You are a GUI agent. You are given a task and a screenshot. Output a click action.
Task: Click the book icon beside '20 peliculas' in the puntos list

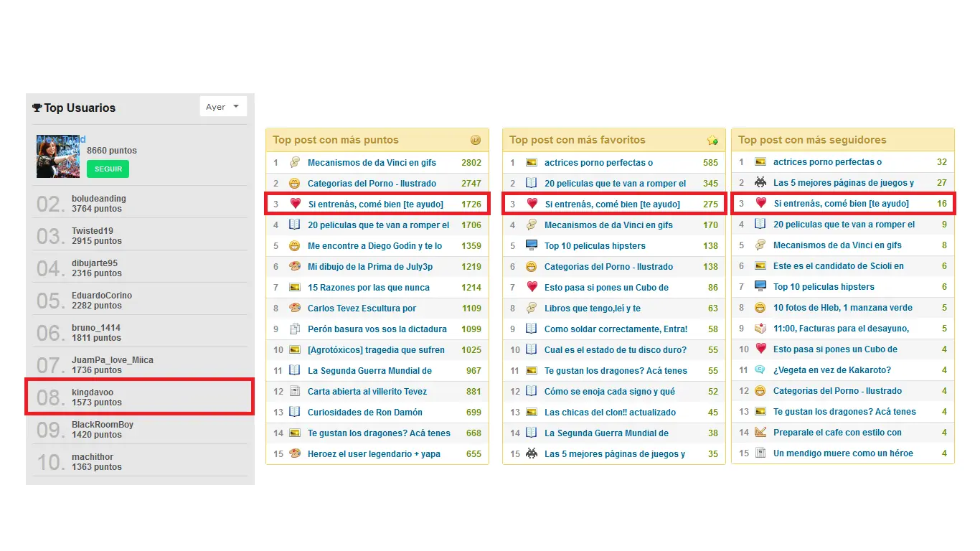294,225
